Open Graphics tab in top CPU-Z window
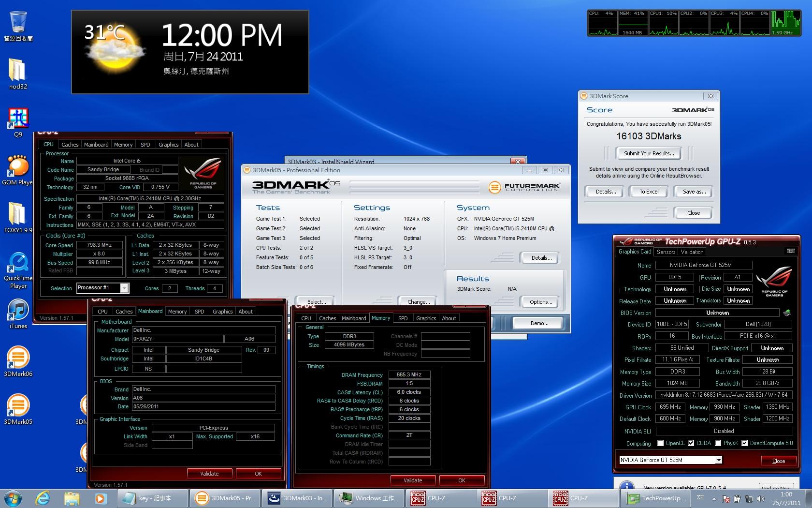812x508 pixels. point(168,145)
